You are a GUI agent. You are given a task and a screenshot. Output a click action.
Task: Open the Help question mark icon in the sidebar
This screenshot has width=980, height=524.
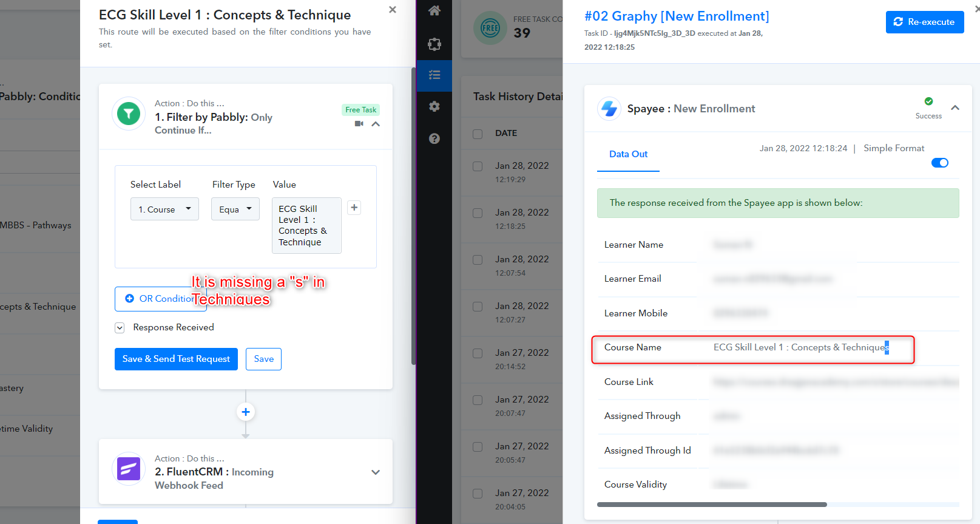click(x=434, y=138)
